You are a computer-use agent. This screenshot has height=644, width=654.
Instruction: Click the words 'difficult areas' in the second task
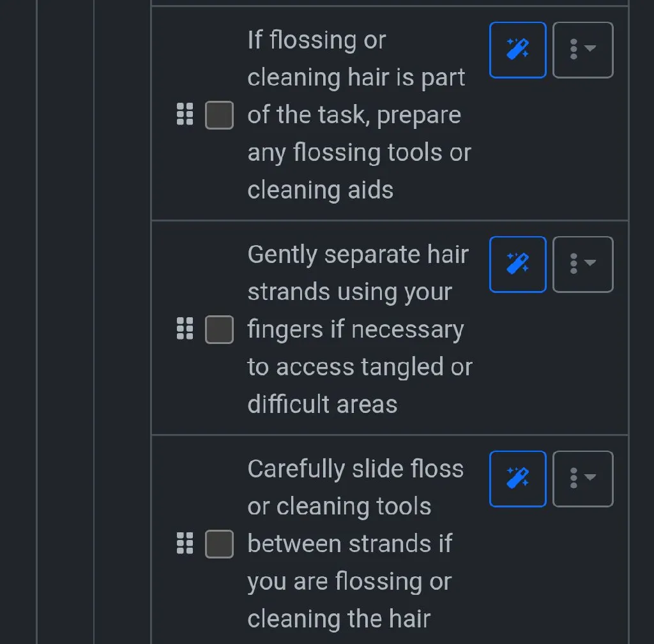(322, 404)
